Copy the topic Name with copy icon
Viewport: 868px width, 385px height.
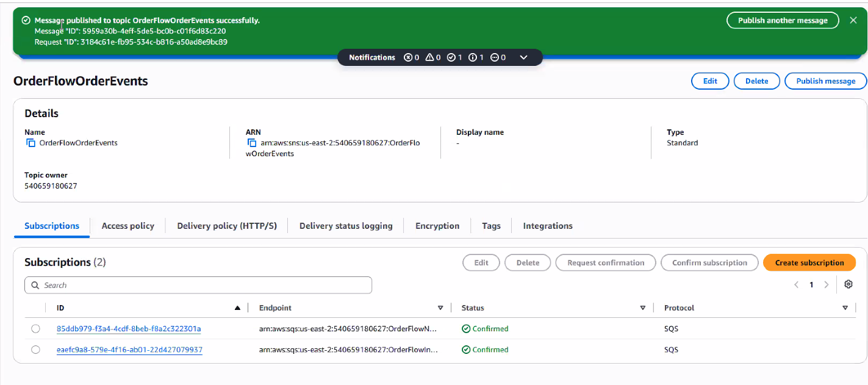(x=31, y=143)
